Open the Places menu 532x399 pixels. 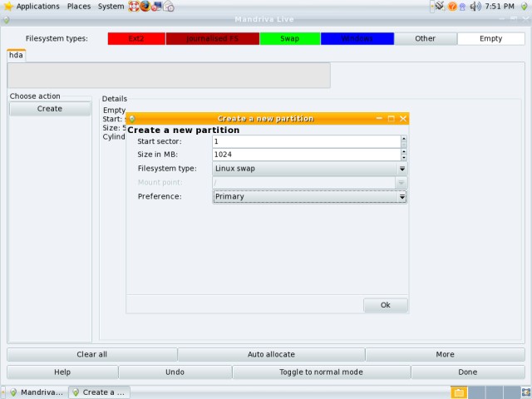[79, 6]
